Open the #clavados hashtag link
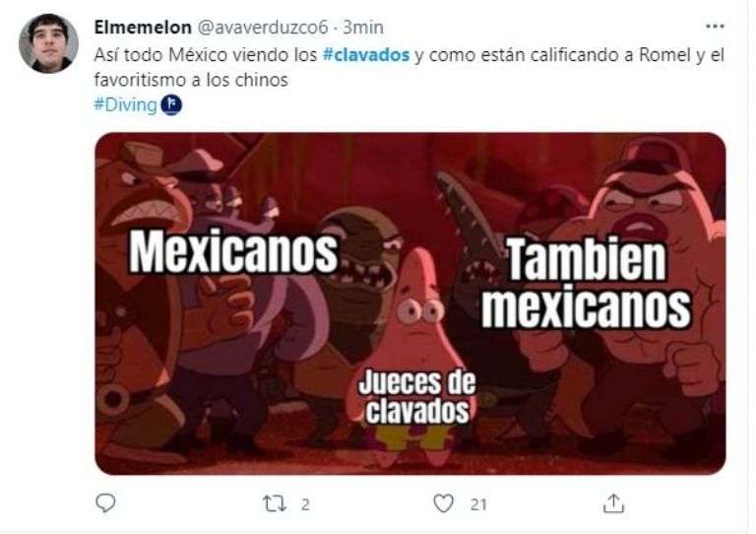Viewport: 756px width, 534px height. (366, 55)
